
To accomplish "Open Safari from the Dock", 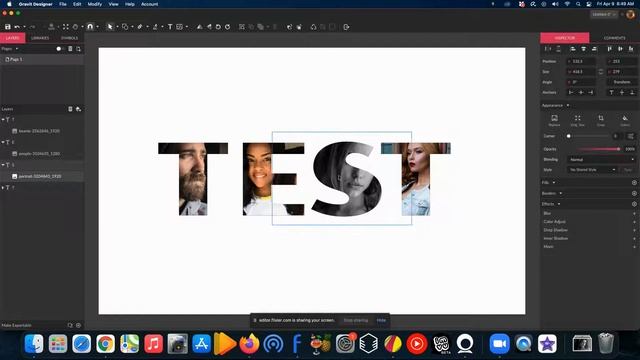I will [x=82, y=344].
